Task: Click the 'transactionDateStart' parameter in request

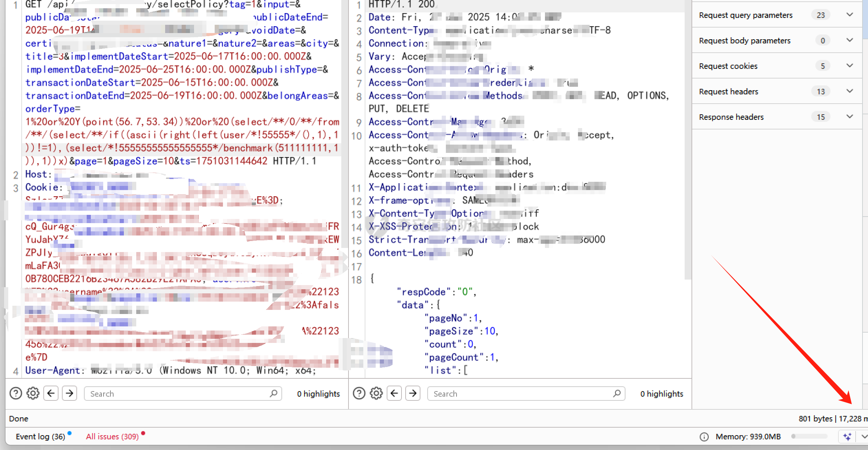Action: (80, 83)
